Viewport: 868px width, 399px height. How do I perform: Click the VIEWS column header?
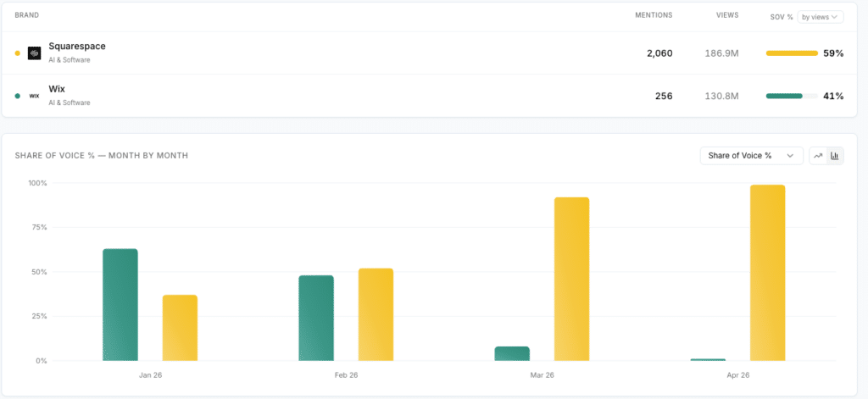[x=727, y=15]
